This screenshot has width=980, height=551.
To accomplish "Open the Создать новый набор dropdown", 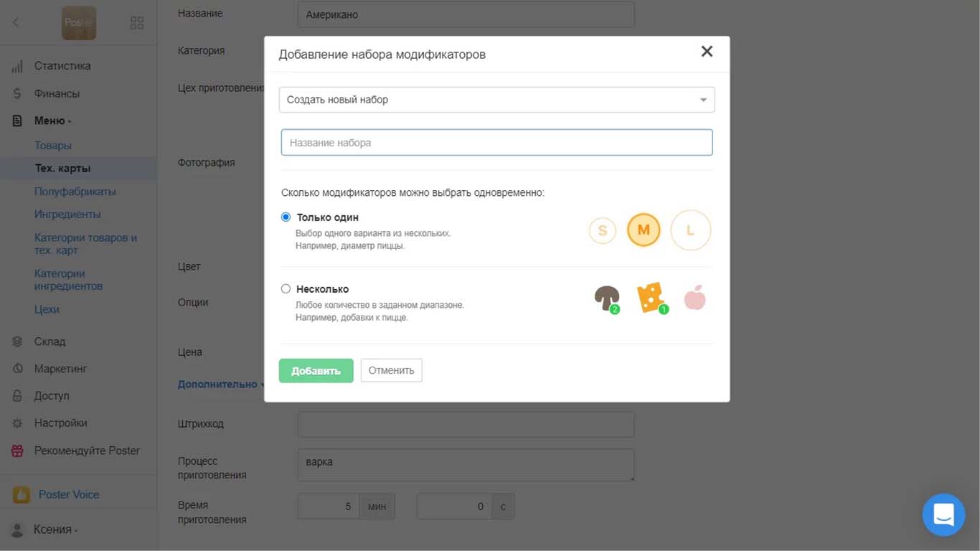I will [x=496, y=100].
